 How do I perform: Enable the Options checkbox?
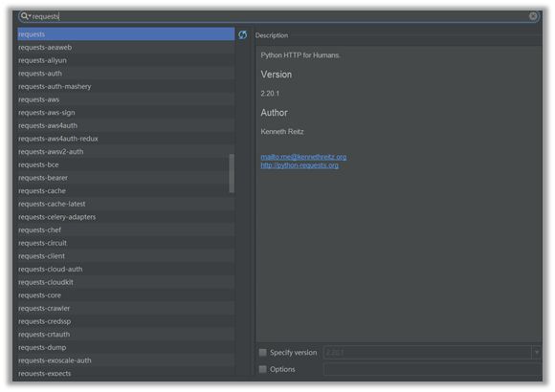coord(262,369)
